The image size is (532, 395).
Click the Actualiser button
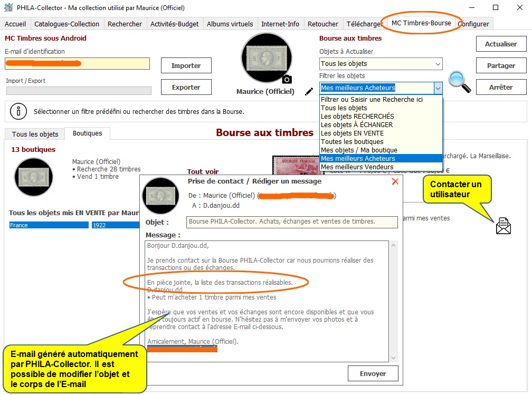coord(501,44)
